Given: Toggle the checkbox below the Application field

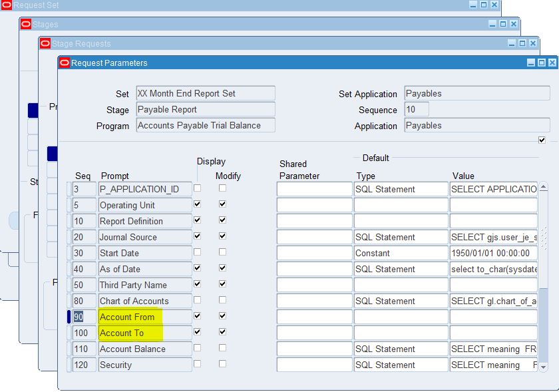Looking at the screenshot, I should [542, 140].
